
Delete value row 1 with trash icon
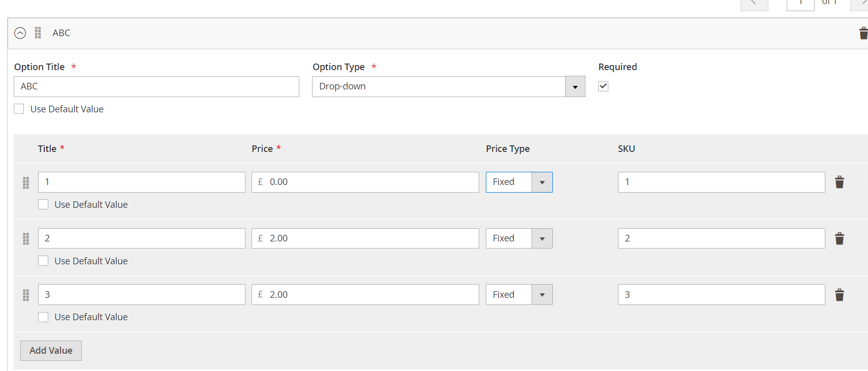click(840, 182)
